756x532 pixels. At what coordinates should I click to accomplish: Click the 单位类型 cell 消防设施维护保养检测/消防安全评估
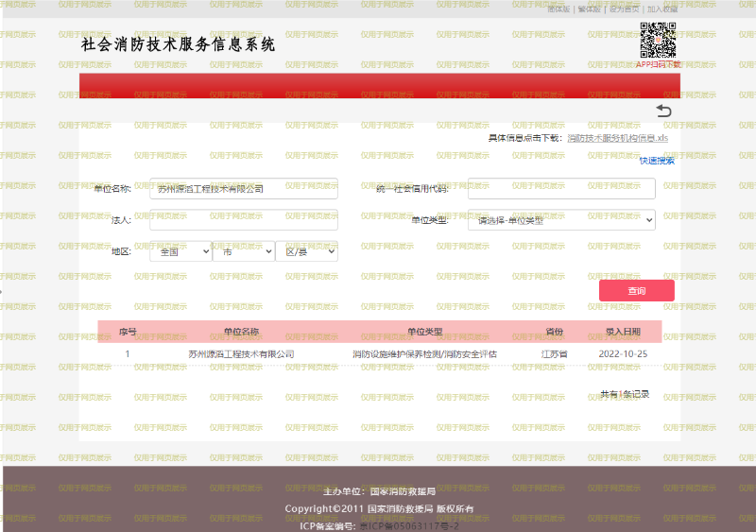tap(424, 354)
